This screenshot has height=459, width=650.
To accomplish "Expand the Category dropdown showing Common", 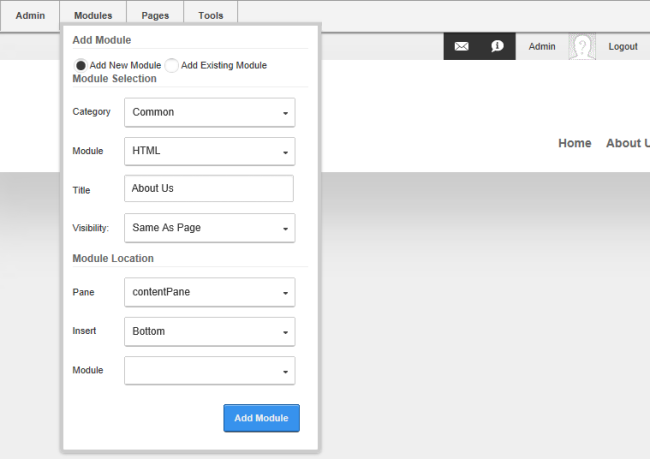I will click(210, 112).
